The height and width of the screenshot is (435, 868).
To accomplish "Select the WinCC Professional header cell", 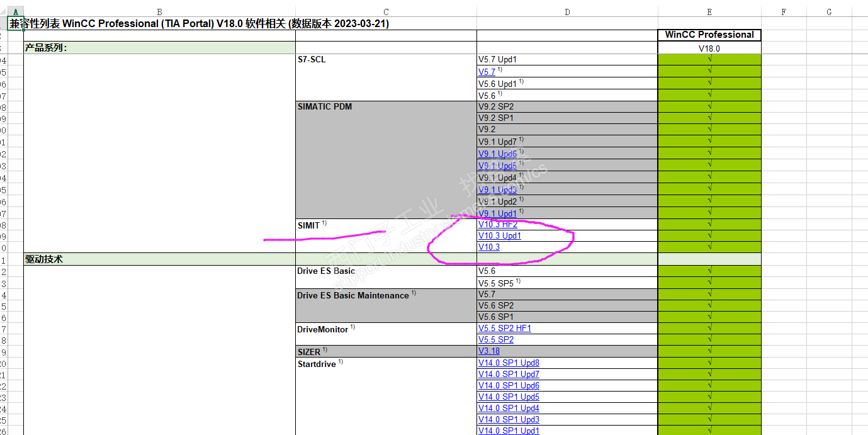I will tap(709, 35).
